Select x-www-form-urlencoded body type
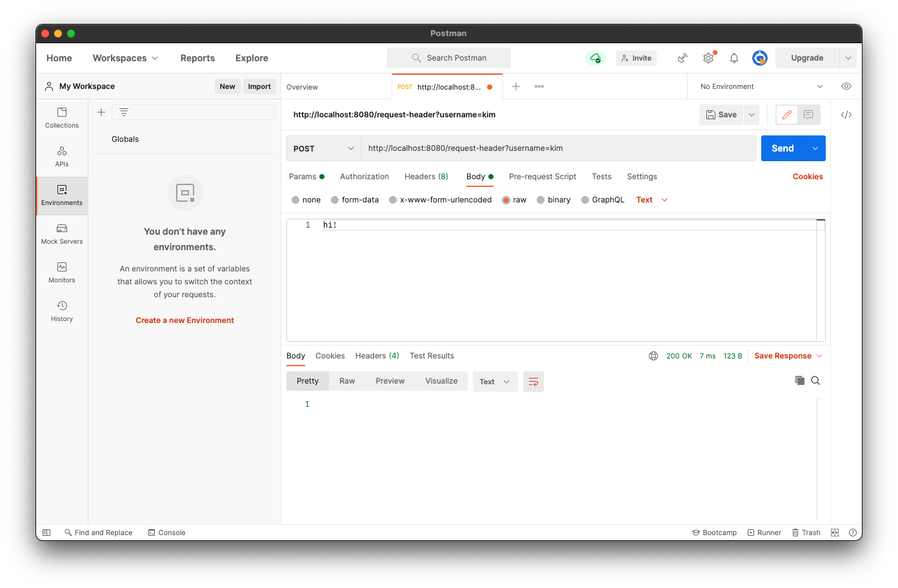Screen dimensions: 898x588 pos(440,200)
